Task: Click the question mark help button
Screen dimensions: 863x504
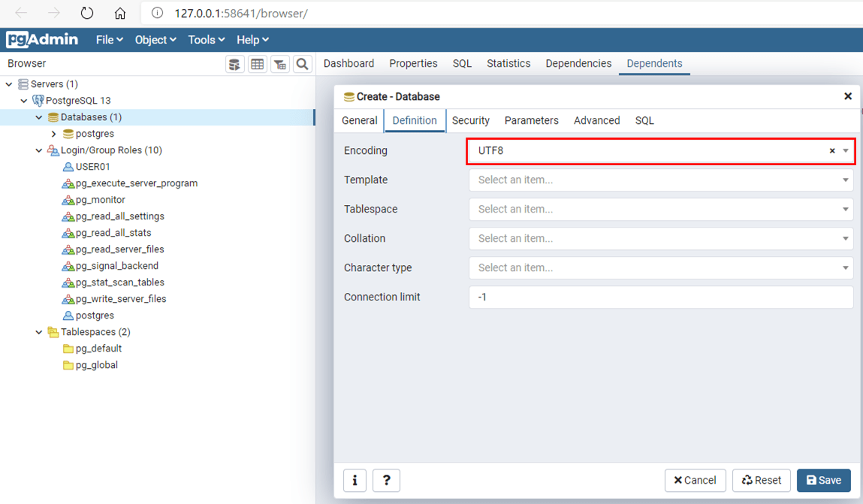Action: (386, 480)
